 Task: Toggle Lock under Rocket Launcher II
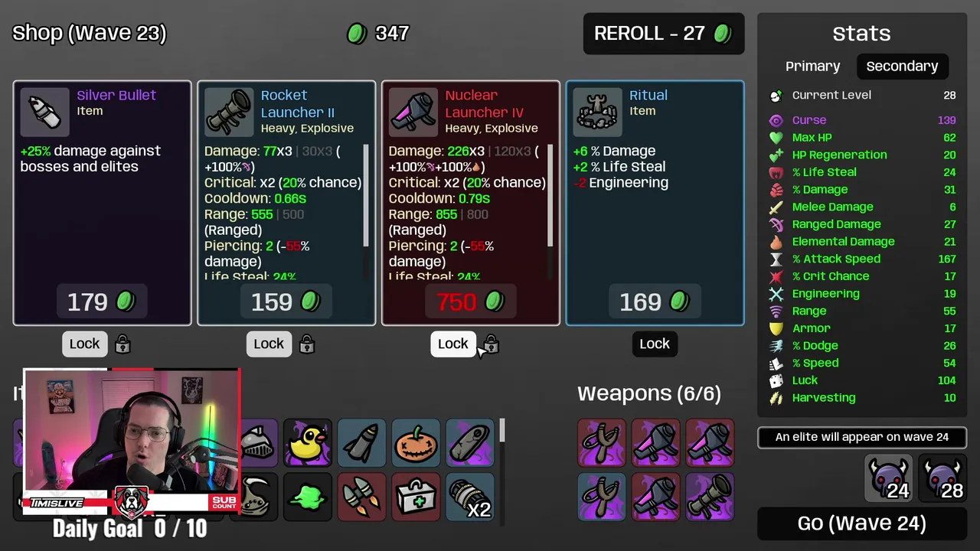[269, 344]
